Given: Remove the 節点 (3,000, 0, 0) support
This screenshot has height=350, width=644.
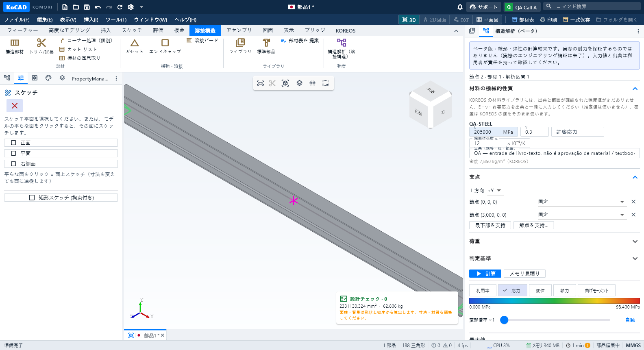Looking at the screenshot, I should pos(633,215).
